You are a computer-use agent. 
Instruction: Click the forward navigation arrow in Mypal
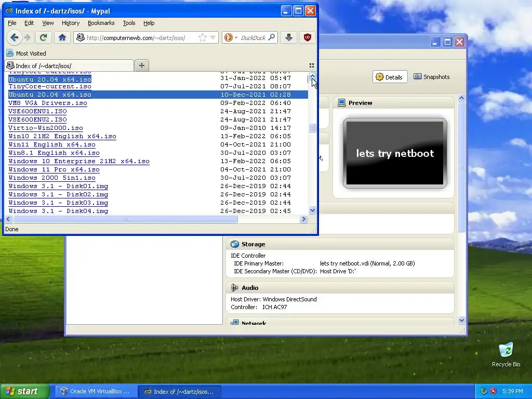(x=28, y=37)
